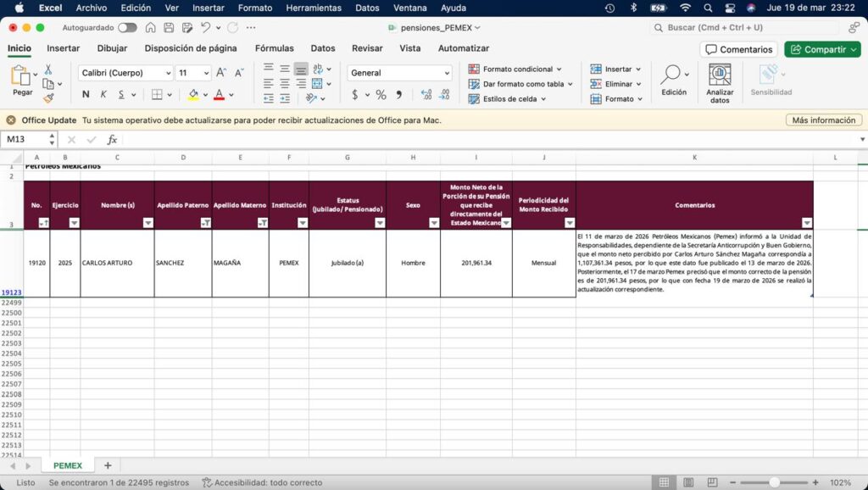Select the format painter brush icon
The width and height of the screenshot is (868, 490).
(48, 97)
